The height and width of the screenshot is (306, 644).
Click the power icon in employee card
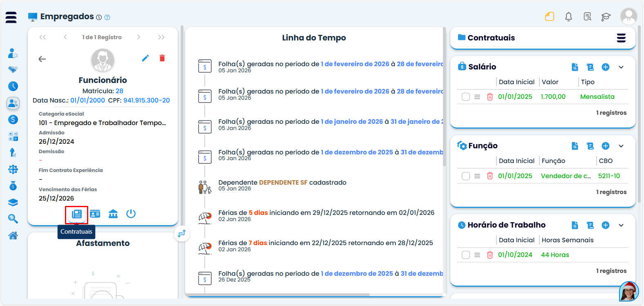131,214
